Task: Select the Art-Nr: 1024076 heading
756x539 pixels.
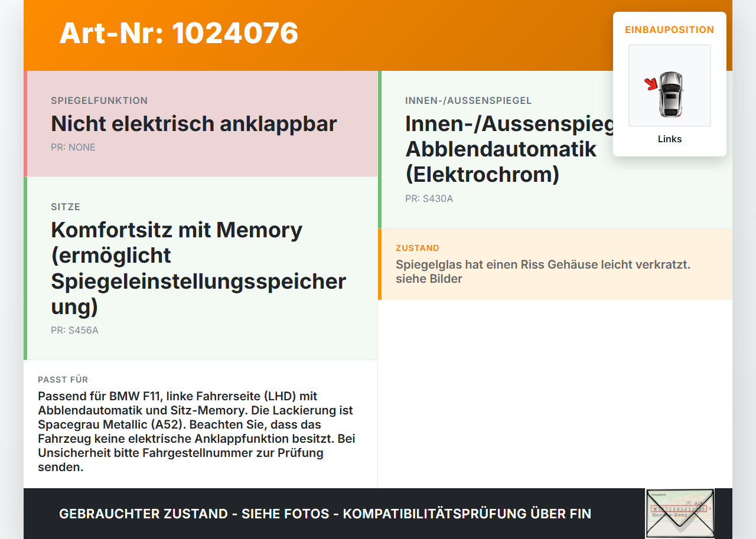Action: coord(179,33)
